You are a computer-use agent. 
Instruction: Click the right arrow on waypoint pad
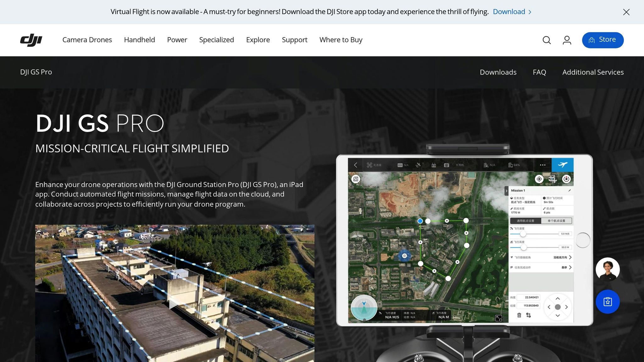coord(566,307)
